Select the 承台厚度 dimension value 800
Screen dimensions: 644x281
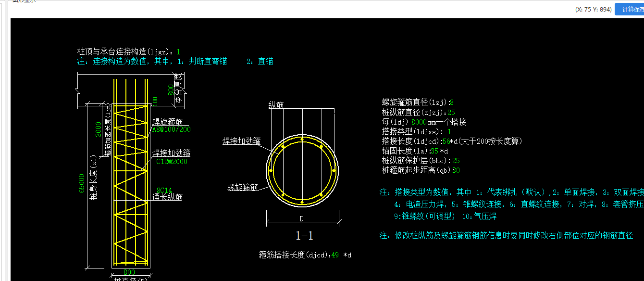(x=170, y=89)
